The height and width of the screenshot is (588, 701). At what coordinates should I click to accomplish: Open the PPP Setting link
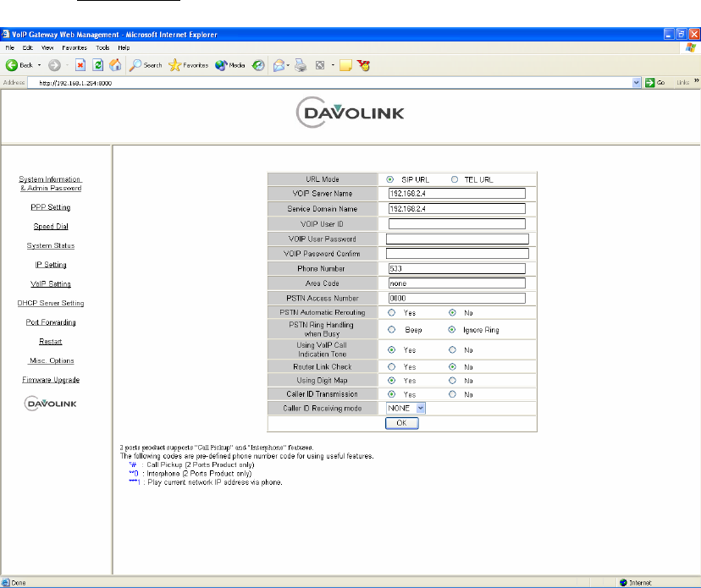point(51,207)
